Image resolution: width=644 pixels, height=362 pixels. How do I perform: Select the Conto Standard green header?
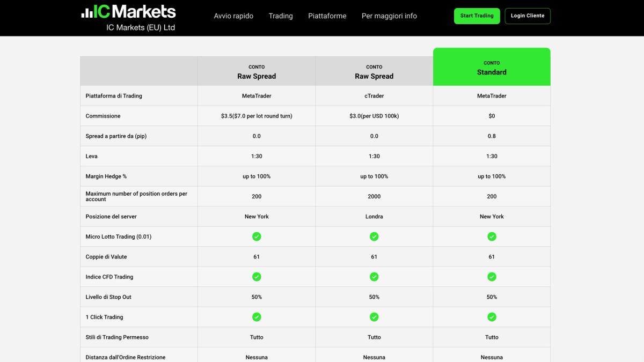coord(492,67)
